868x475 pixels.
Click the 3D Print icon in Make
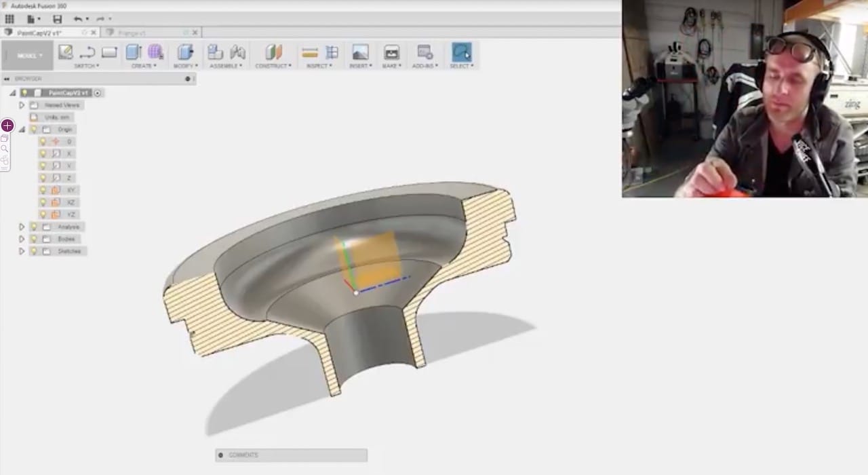pos(391,52)
